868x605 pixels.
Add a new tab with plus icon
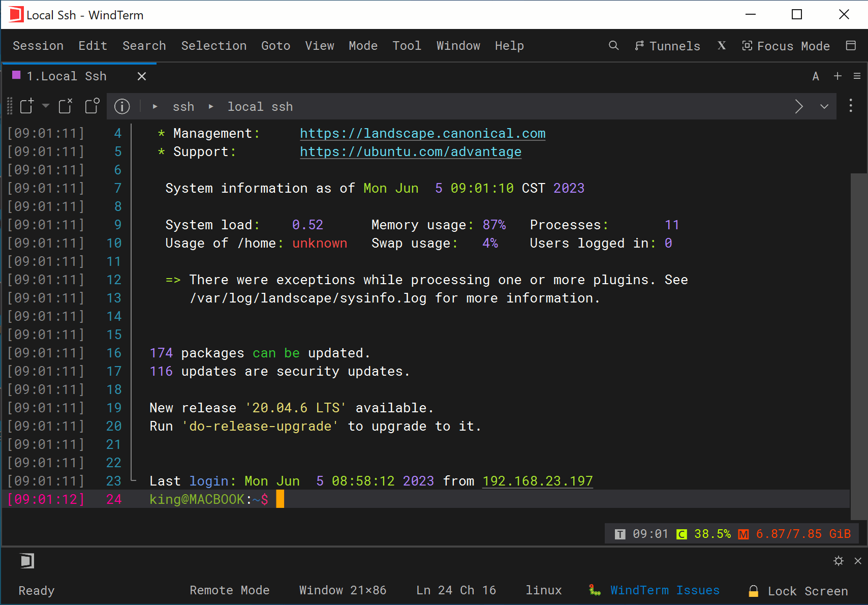pos(838,76)
